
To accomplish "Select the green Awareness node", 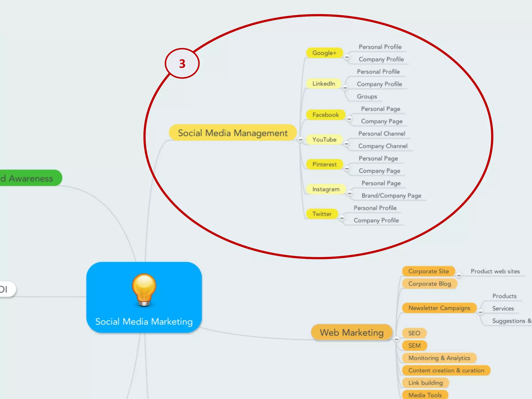I will click(x=31, y=178).
